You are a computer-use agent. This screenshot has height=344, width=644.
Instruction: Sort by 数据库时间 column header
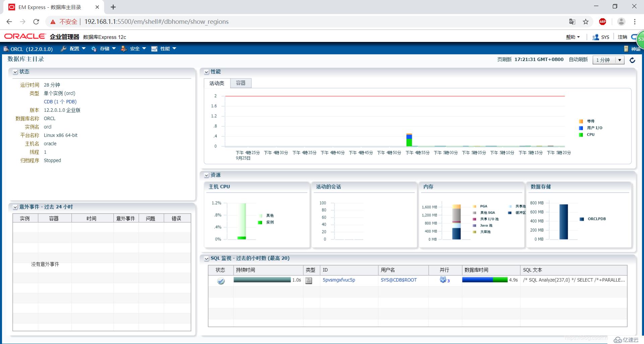(491, 270)
